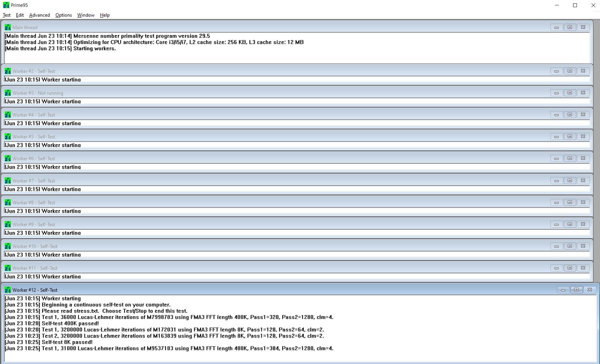Click the Worker #12 Self-Test window icon
Viewport: 600px width, 364px height.
pyautogui.click(x=7, y=290)
